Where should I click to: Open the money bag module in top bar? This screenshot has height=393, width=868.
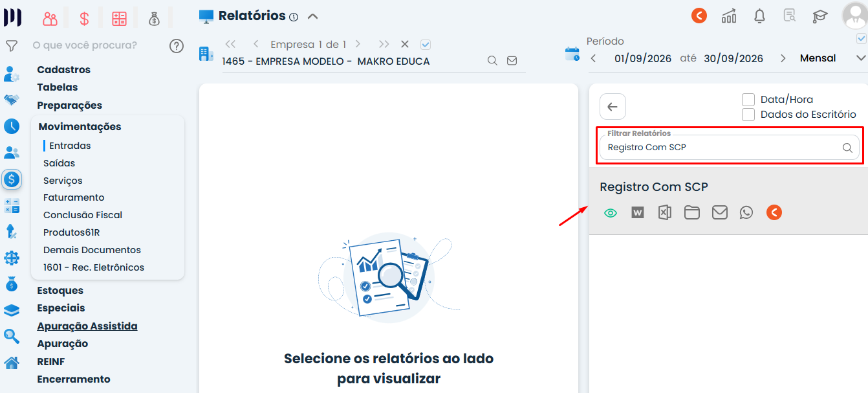[154, 19]
